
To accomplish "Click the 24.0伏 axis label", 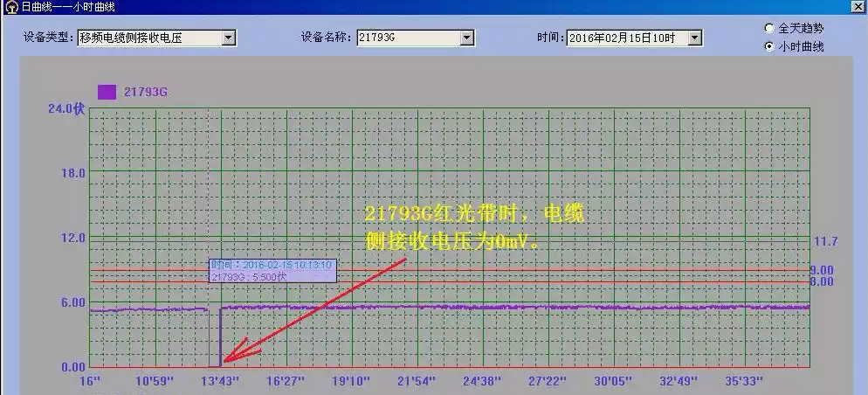I will tap(66, 108).
